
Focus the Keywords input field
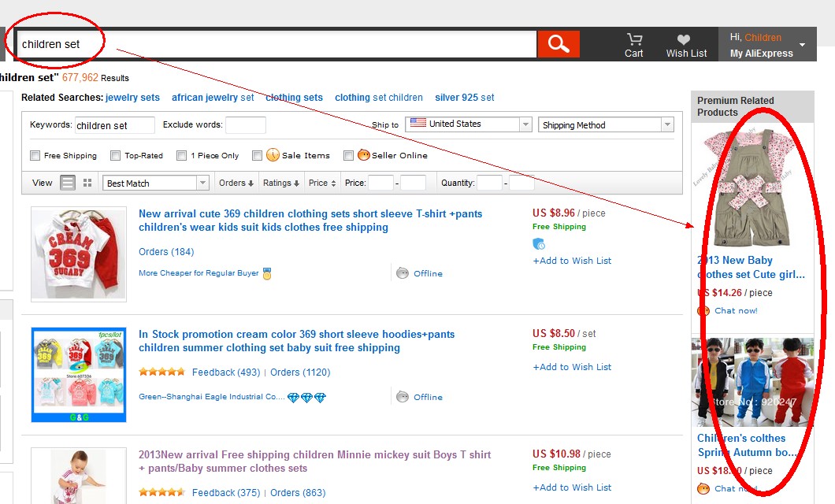coord(114,125)
